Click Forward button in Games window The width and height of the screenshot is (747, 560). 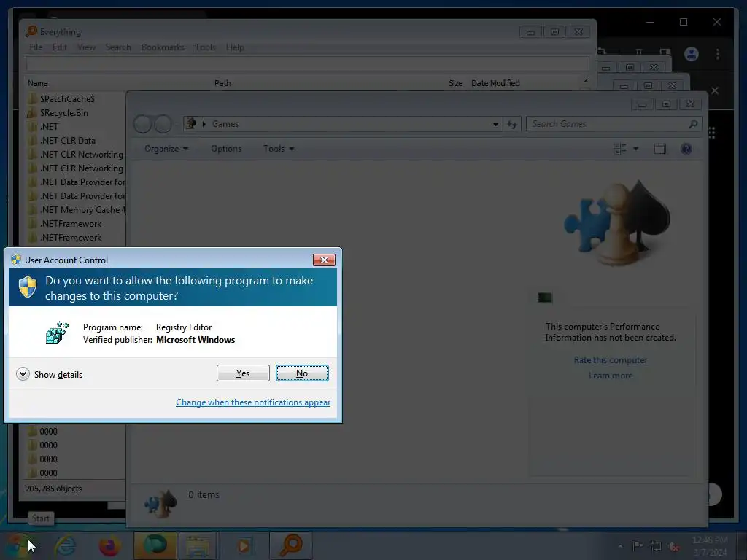[163, 124]
